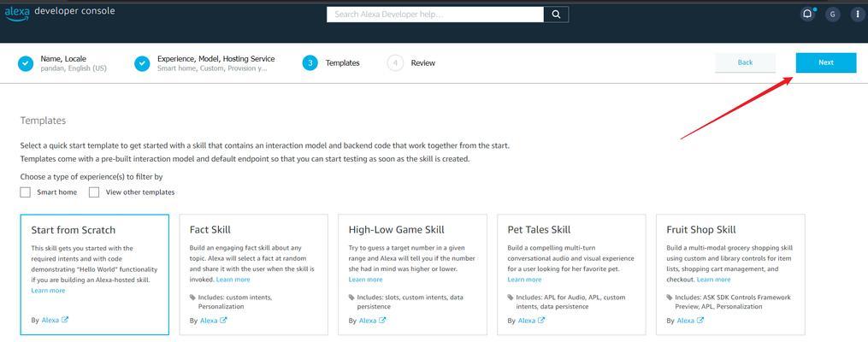Open Learn more on Fact Skill
868x342 pixels.
(x=233, y=280)
